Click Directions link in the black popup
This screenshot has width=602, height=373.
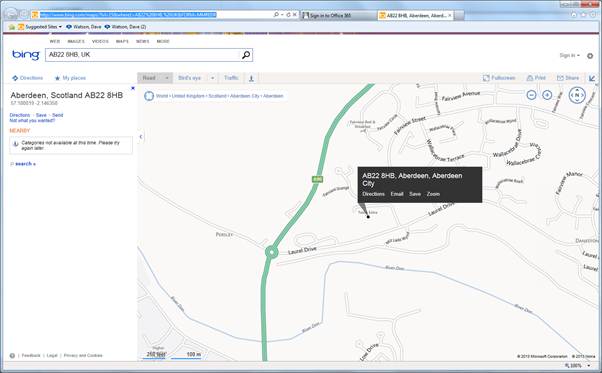tap(373, 194)
